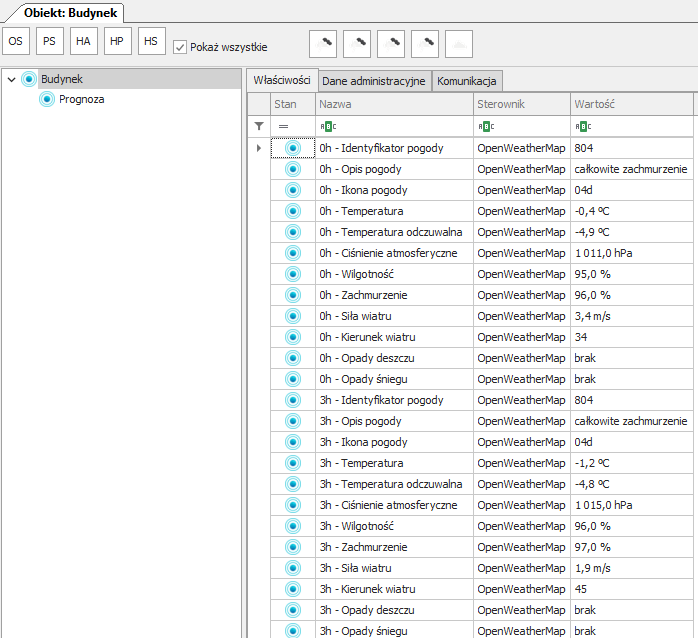Viewport: 698px width, 638px height.
Task: Click the Prognoza node icon in tree
Action: (47, 99)
